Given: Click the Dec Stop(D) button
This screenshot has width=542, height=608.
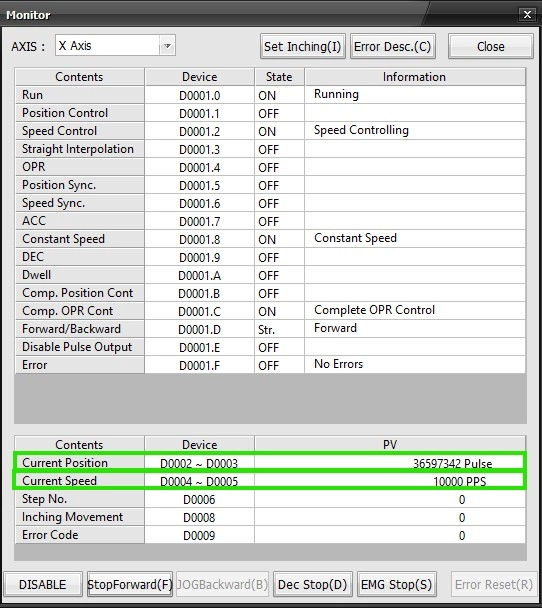Looking at the screenshot, I should tap(312, 584).
